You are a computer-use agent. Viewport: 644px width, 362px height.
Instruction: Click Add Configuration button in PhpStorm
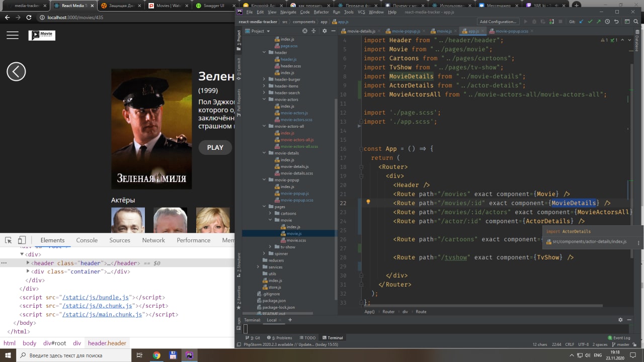point(498,22)
